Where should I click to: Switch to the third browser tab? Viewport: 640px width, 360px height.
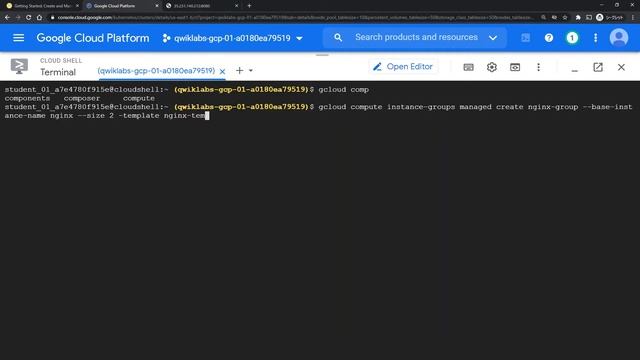click(x=201, y=6)
